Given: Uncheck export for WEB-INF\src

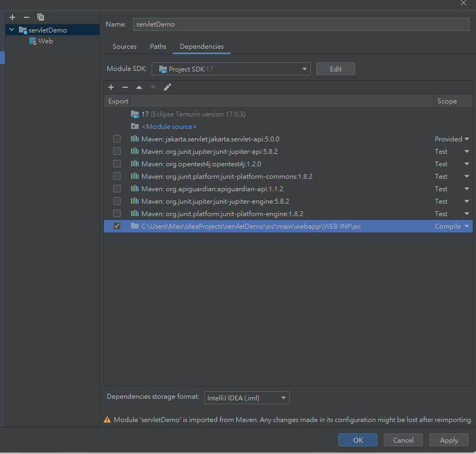Looking at the screenshot, I should [x=117, y=226].
